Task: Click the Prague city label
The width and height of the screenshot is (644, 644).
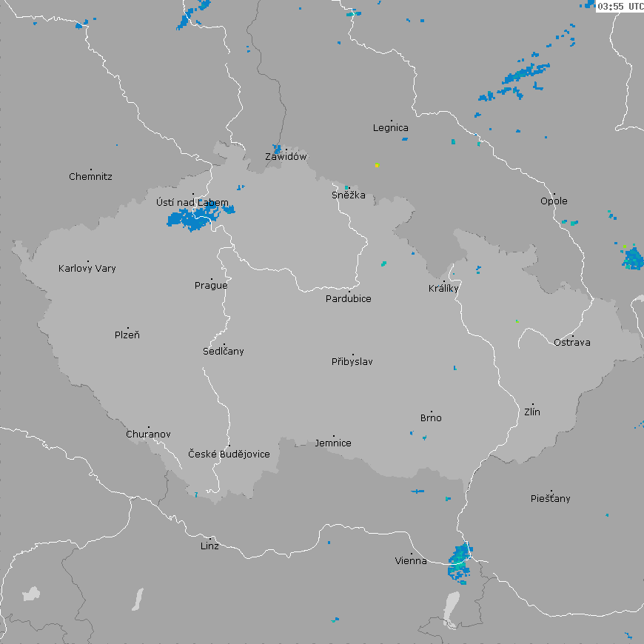Action: 211,286
